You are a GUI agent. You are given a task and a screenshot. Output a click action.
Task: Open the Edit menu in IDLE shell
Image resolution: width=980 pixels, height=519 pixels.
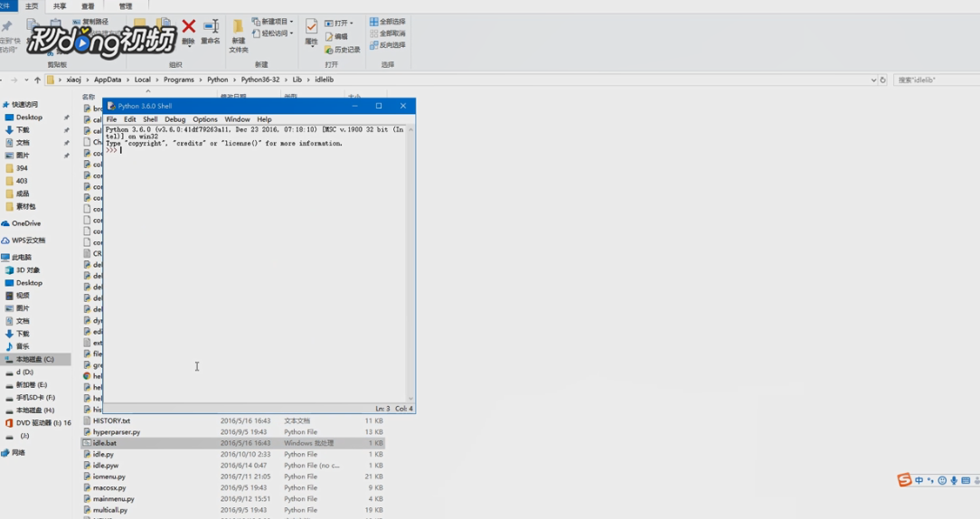129,119
